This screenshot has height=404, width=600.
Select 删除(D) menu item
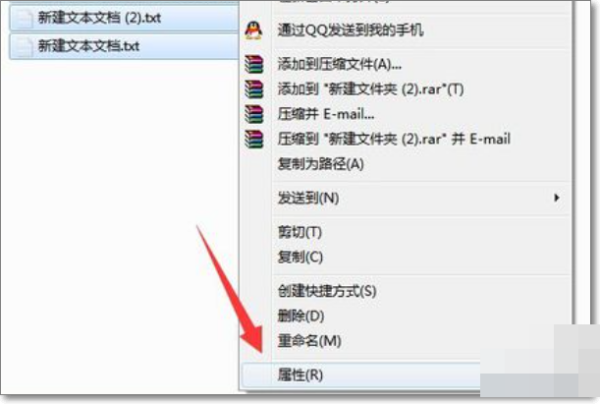tap(301, 316)
